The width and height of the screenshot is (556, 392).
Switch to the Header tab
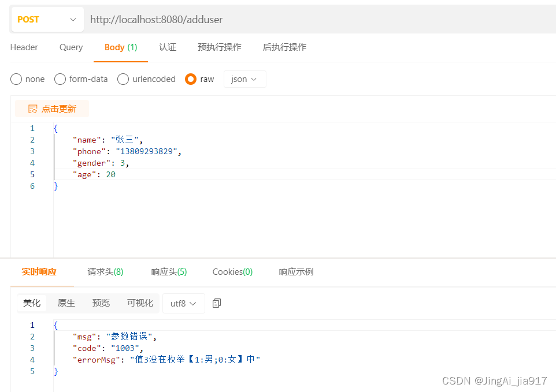click(x=24, y=47)
